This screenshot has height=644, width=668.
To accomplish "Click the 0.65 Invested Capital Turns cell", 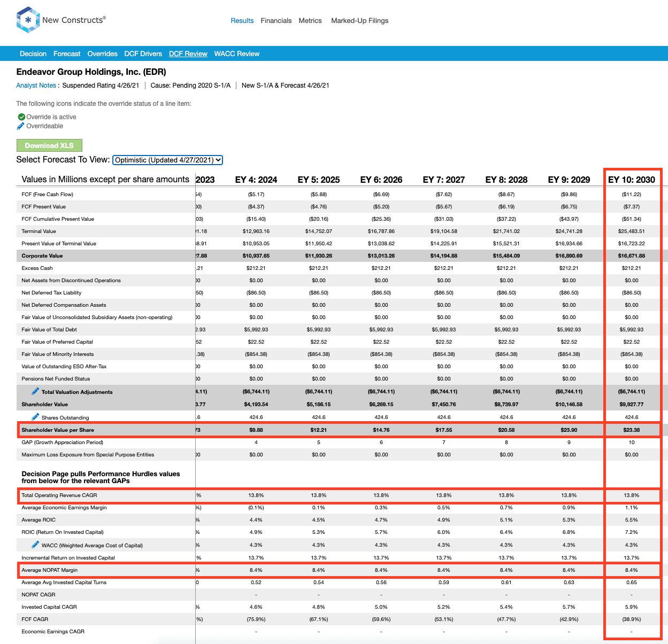I will point(632,583).
